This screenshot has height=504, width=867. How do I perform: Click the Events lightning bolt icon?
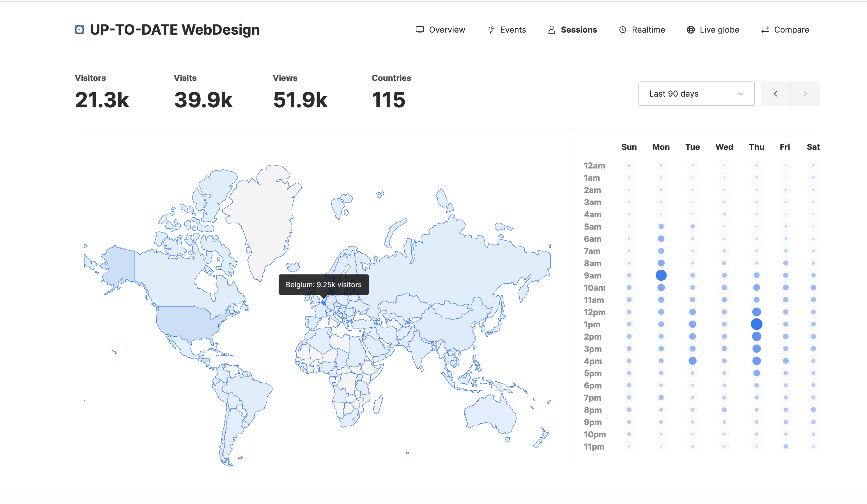[491, 30]
